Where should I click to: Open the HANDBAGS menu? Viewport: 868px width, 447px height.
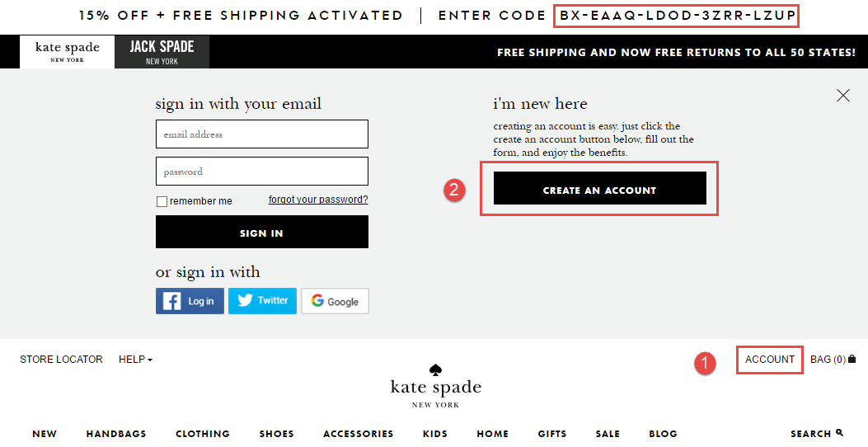pyautogui.click(x=116, y=434)
